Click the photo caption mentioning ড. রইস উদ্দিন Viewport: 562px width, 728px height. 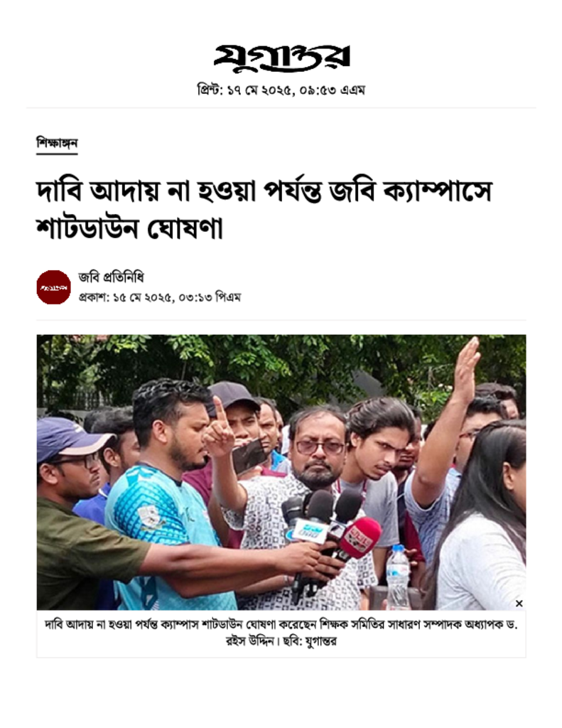(281, 633)
